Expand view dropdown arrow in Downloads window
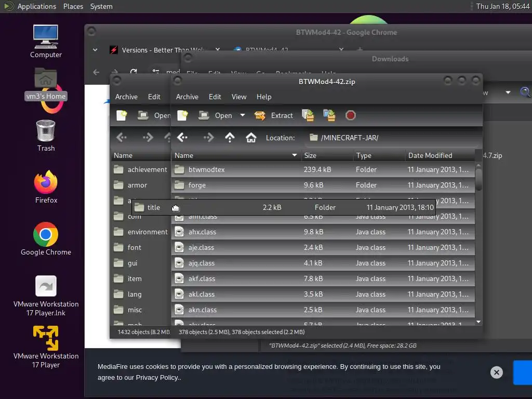This screenshot has height=399, width=532. coord(508,92)
